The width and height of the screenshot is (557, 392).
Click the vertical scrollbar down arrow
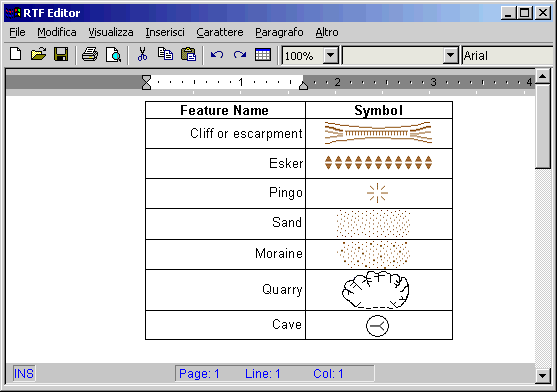[542, 376]
